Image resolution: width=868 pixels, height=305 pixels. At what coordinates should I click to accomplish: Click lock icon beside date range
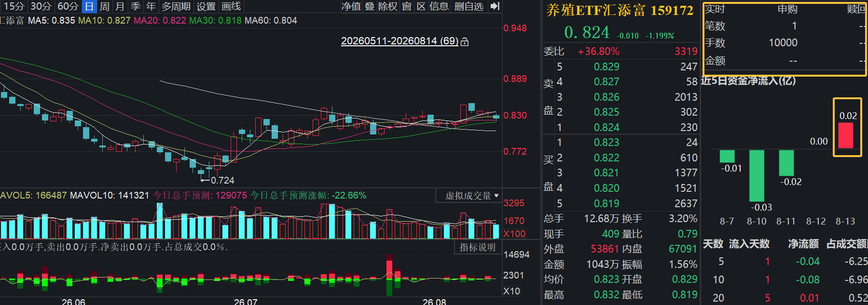pyautogui.click(x=465, y=42)
